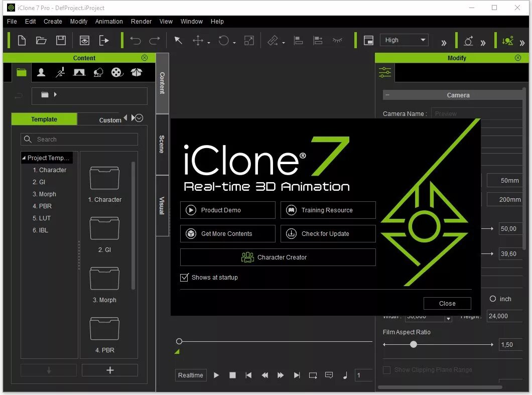Viewport: 532px width, 395px height.
Task: Open the preview render icon in the toolbar
Action: (x=84, y=40)
